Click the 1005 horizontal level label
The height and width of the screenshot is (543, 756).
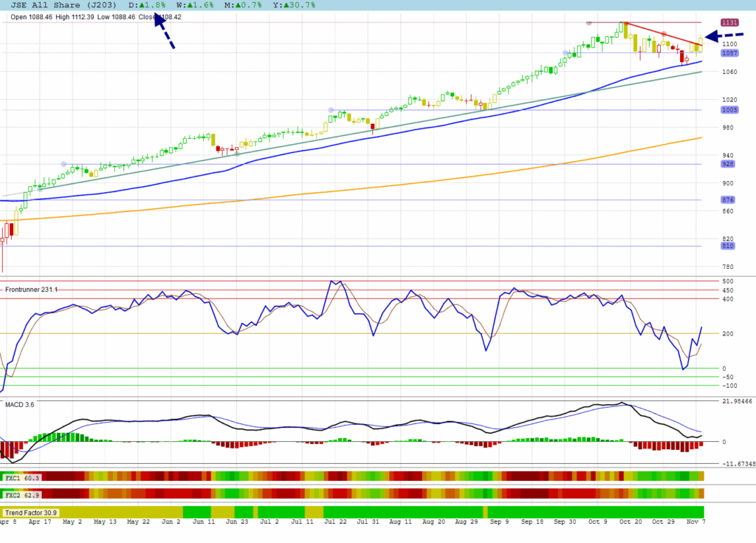(x=729, y=110)
